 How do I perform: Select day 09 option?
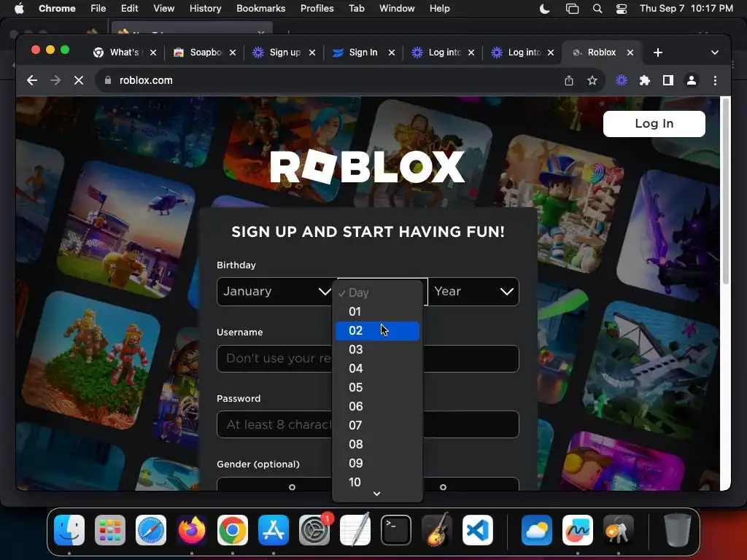pos(377,463)
